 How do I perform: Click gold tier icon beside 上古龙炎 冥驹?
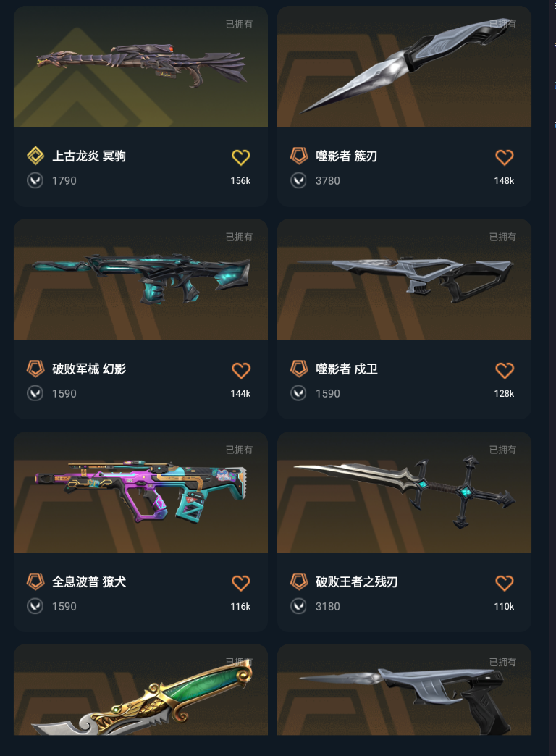pos(35,156)
